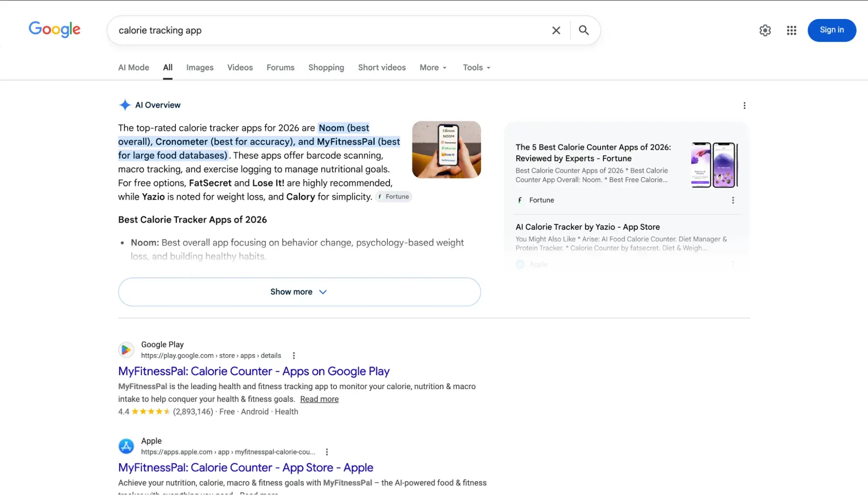Open three-dot menu beside apps.apple.com URL
868x495 pixels.
click(x=327, y=452)
